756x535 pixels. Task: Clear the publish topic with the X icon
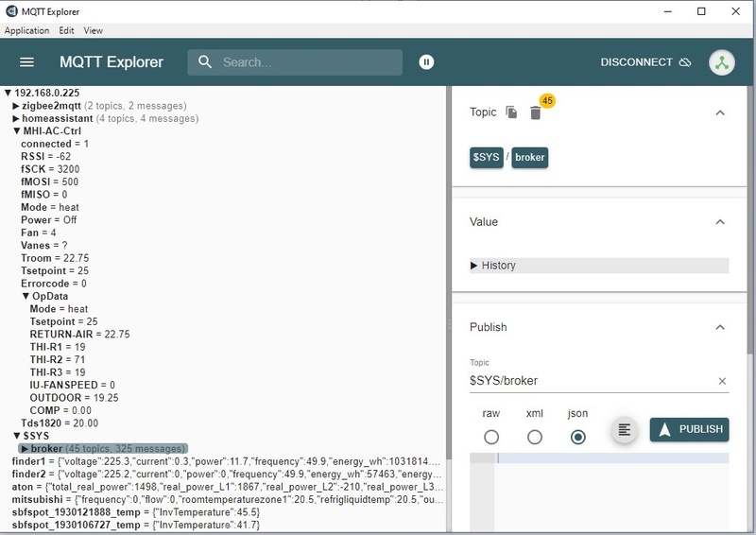point(722,381)
